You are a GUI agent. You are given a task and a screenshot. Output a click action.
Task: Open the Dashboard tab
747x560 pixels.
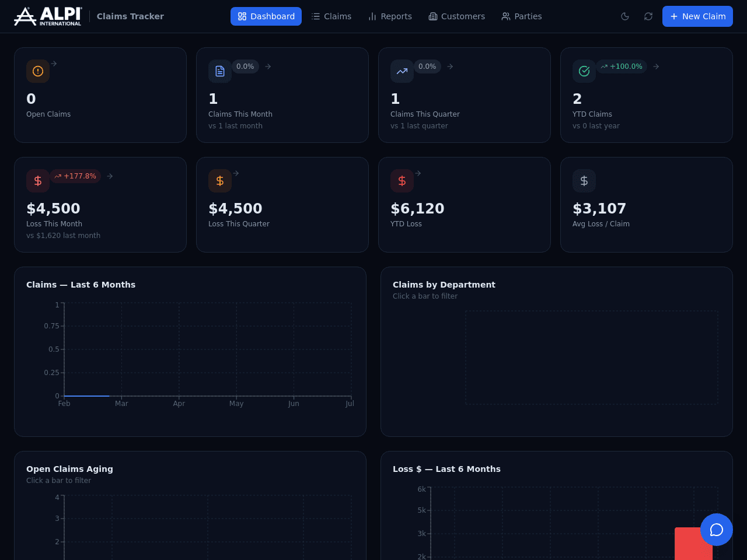[x=266, y=16]
